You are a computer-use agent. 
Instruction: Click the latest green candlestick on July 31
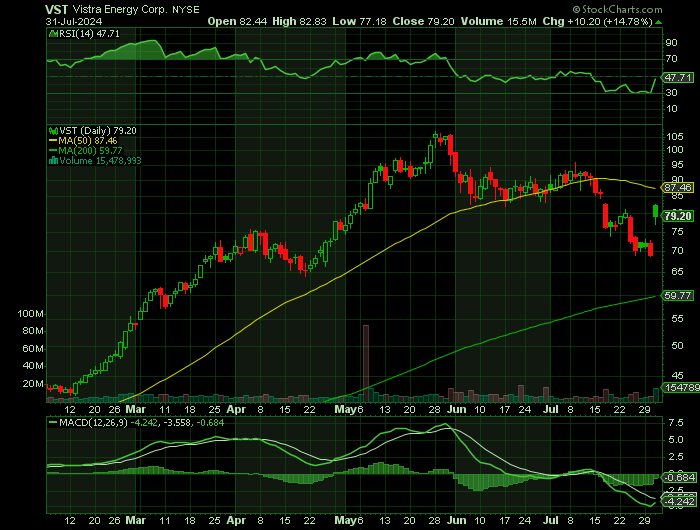point(655,213)
